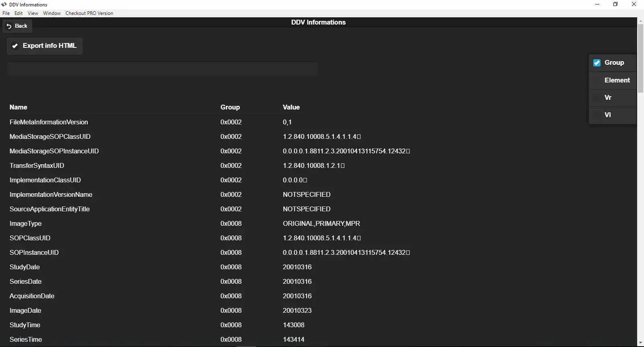Click the StudyDate value 20010316
The height and width of the screenshot is (347, 644).
(297, 267)
